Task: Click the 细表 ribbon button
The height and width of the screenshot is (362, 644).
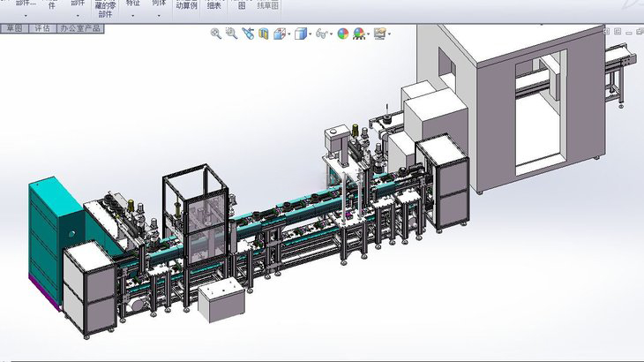Action: 214,6
